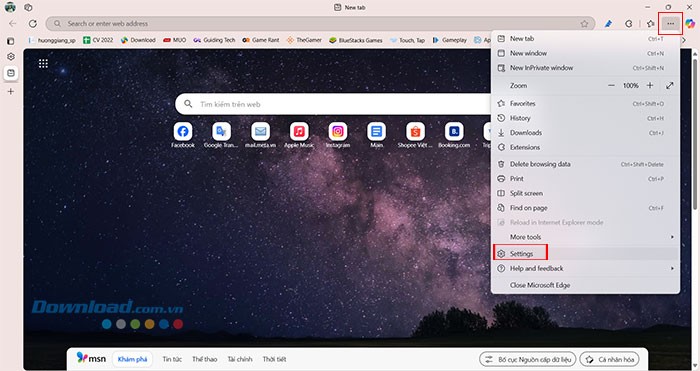Zoom out with the minus button
Screen dimensions: 700x371
(611, 85)
